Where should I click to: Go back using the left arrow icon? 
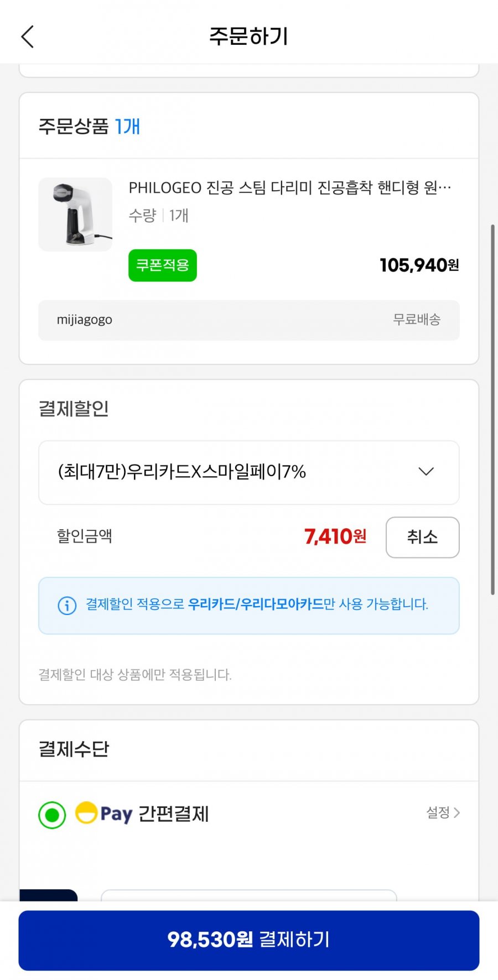click(28, 37)
